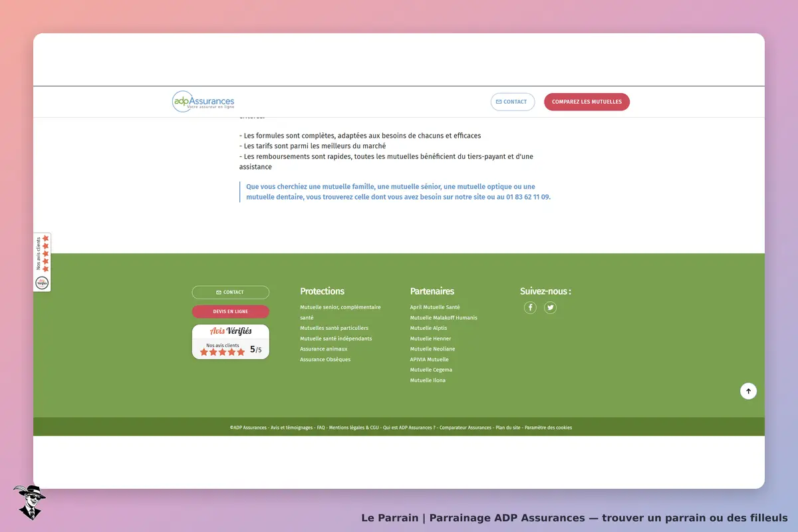Open Plan du site footer link
The image size is (798, 532).
tap(508, 428)
